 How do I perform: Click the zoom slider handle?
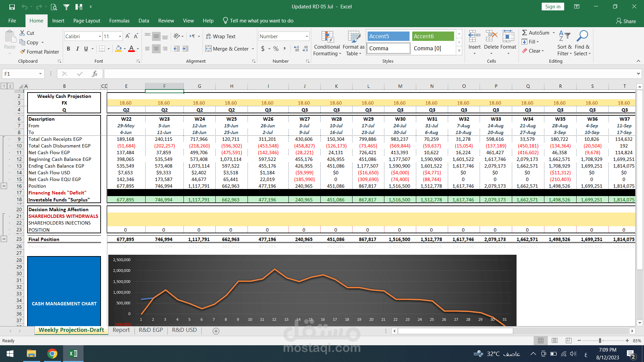coord(600,341)
